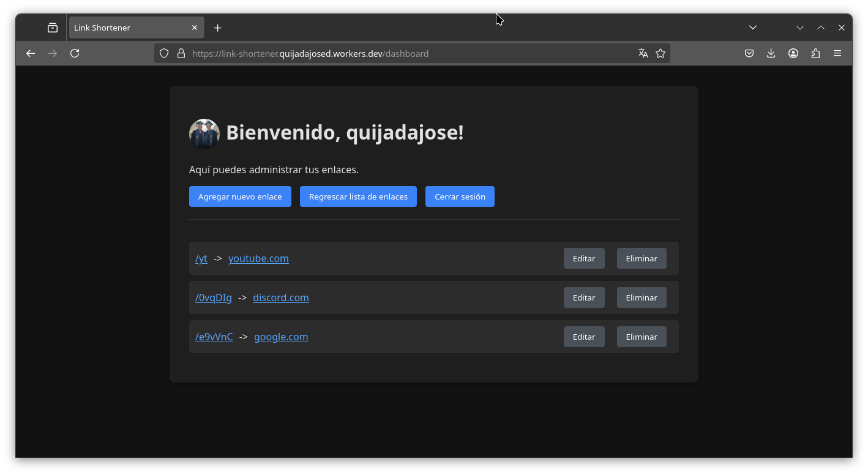Bookmark the page with the star icon

coord(660,53)
